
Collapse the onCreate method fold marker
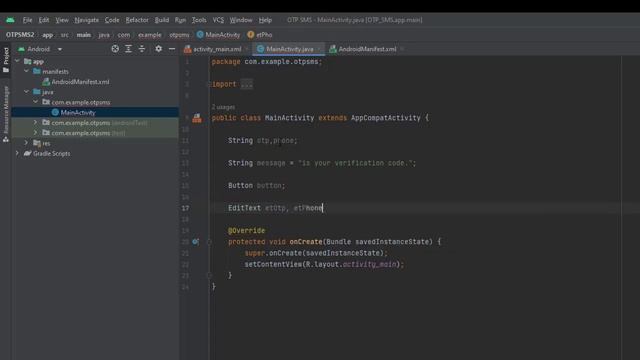click(x=209, y=242)
